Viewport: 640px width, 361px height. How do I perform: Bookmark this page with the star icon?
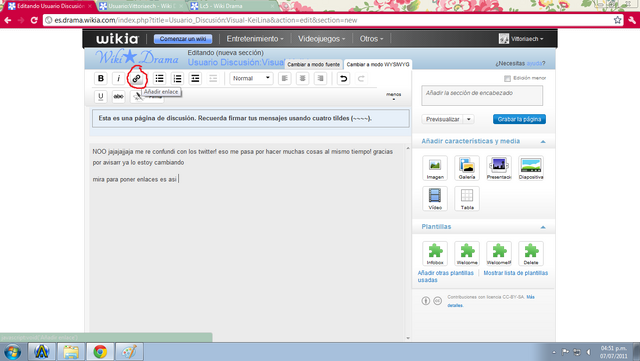[x=617, y=20]
